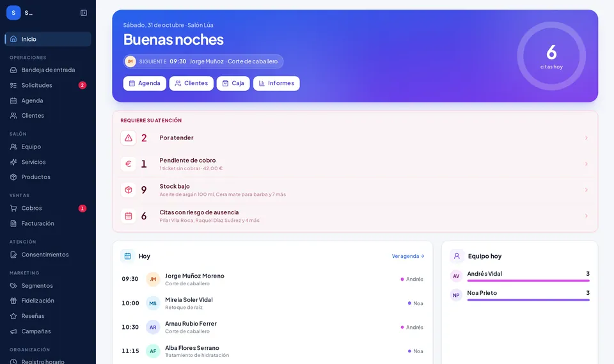Click the Andrés tag on the 10:30 row
Viewport: 614px width, 364px height.
pos(411,327)
